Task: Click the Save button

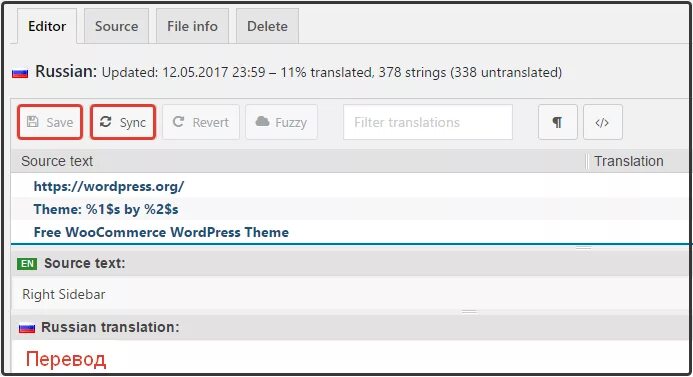Action: coord(50,122)
